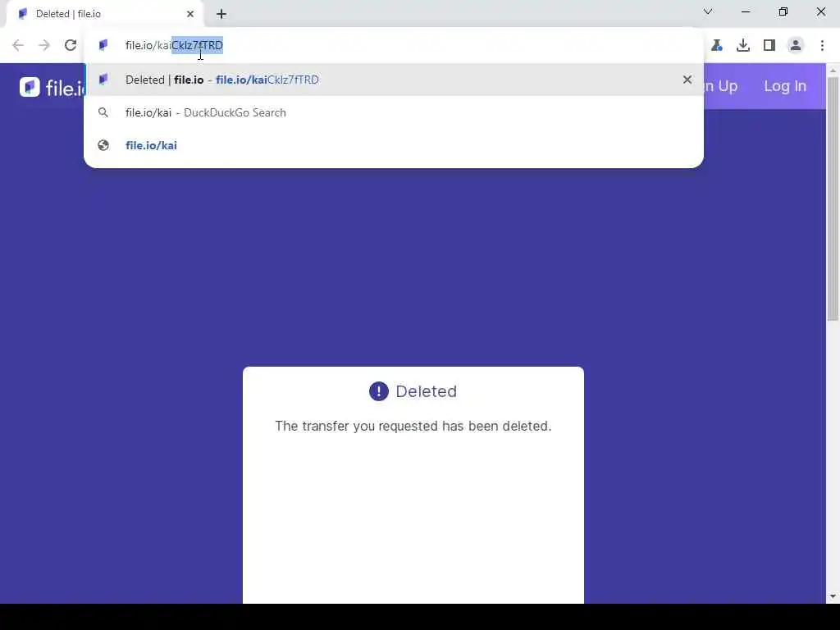Close the 'Deleted | file.io' tab

(190, 14)
